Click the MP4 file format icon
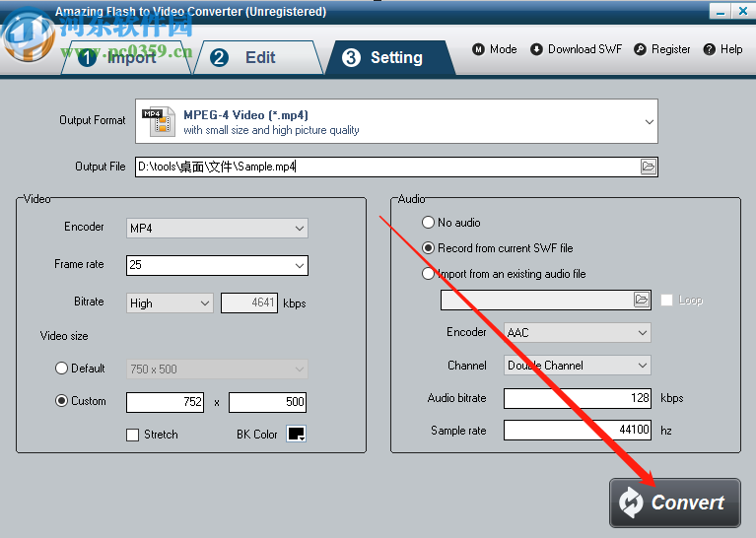The image size is (756, 538). click(159, 121)
